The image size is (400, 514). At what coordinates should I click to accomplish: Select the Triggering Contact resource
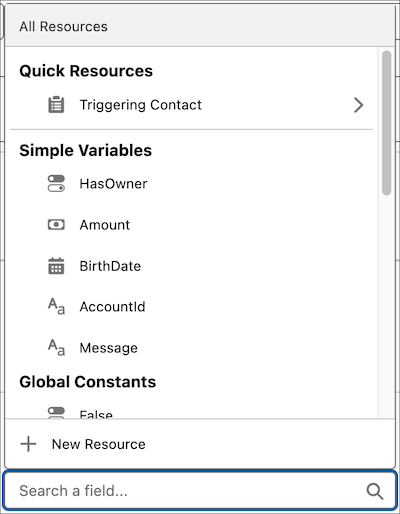coord(191,105)
